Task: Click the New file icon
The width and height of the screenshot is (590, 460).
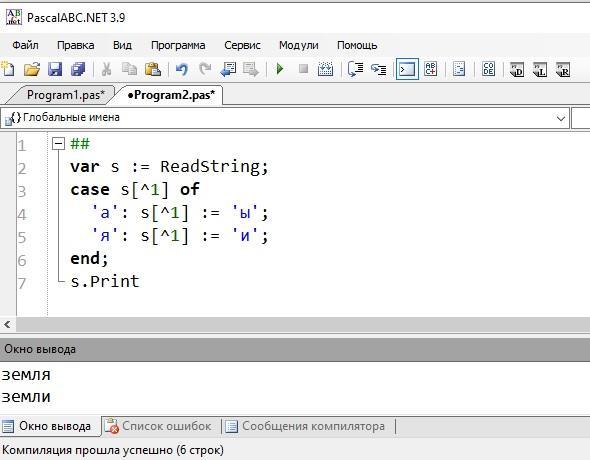Action: tap(8, 69)
